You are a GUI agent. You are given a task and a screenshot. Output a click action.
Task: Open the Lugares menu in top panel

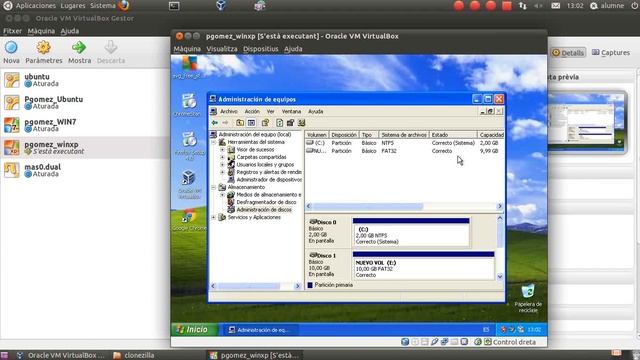(73, 6)
